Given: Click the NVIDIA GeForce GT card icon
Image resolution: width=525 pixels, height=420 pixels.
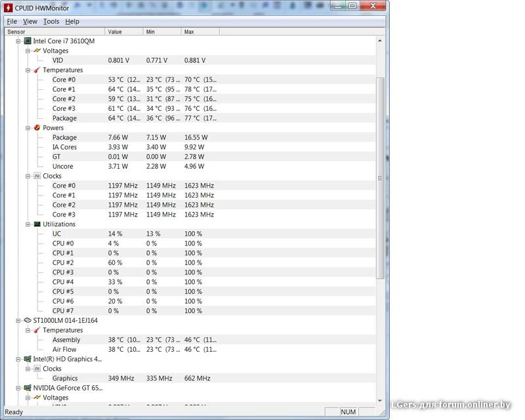Looking at the screenshot, I should [28, 388].
